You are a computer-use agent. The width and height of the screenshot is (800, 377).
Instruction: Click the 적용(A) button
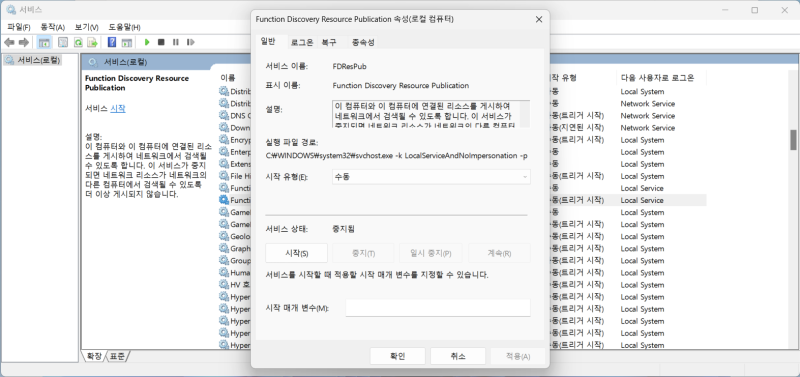pyautogui.click(x=518, y=357)
